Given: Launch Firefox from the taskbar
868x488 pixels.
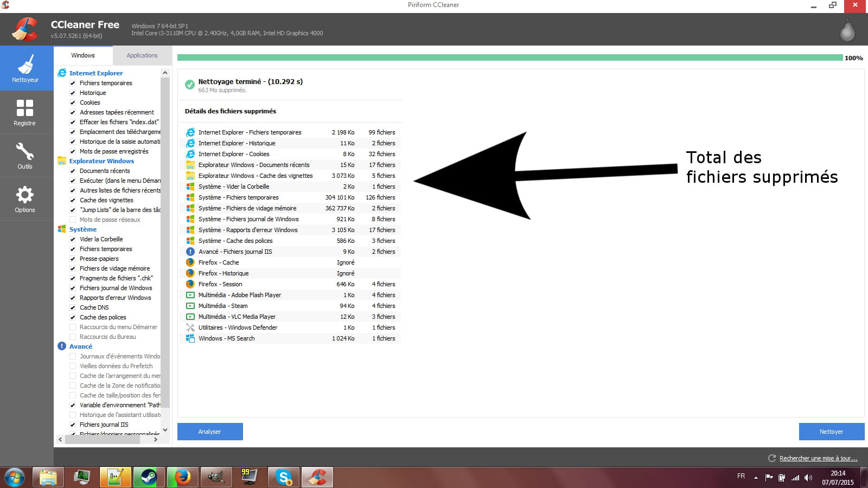Looking at the screenshot, I should (x=182, y=477).
